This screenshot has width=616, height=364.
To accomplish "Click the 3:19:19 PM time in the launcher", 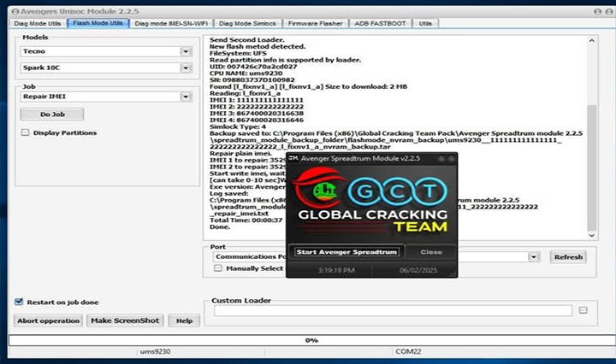I will coord(336,270).
